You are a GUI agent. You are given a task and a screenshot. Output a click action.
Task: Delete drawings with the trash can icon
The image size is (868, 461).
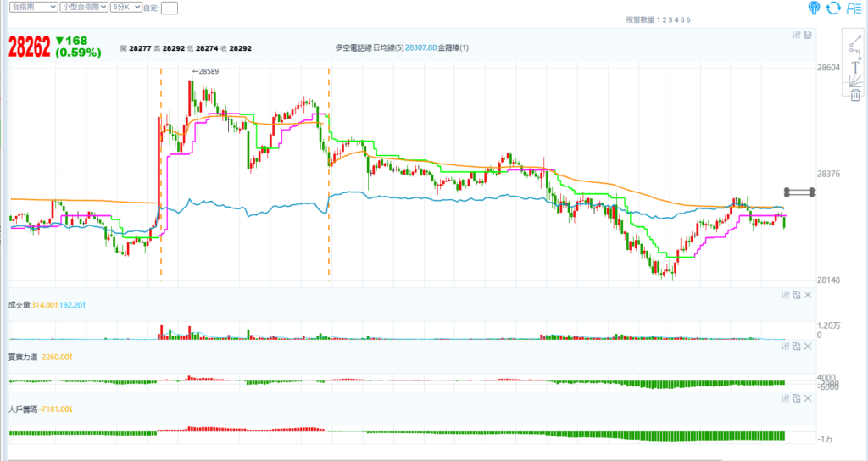click(855, 95)
